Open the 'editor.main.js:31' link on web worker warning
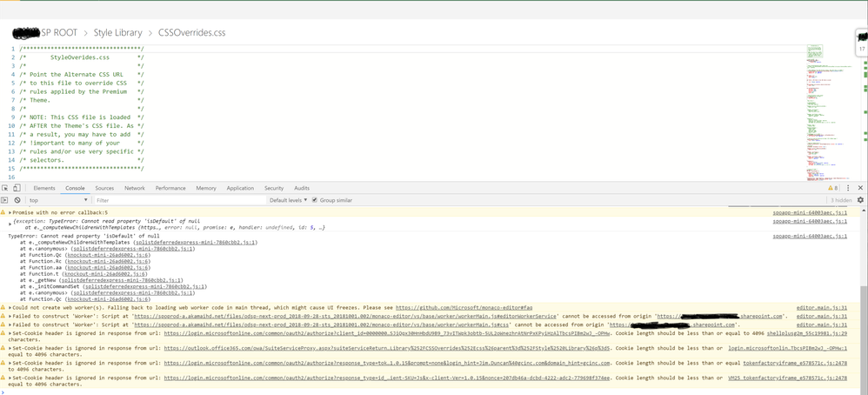868x395 pixels. pyautogui.click(x=822, y=307)
